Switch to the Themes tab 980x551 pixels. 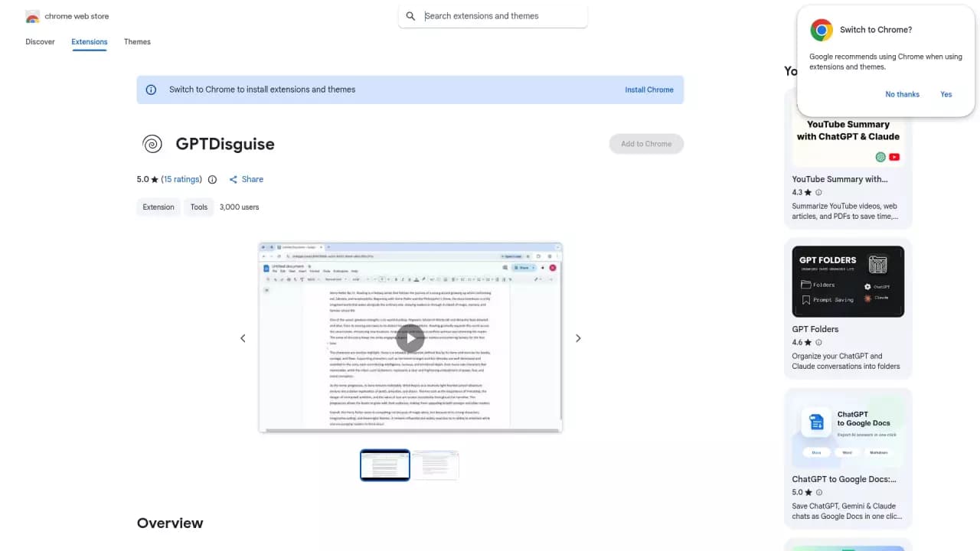(x=137, y=42)
